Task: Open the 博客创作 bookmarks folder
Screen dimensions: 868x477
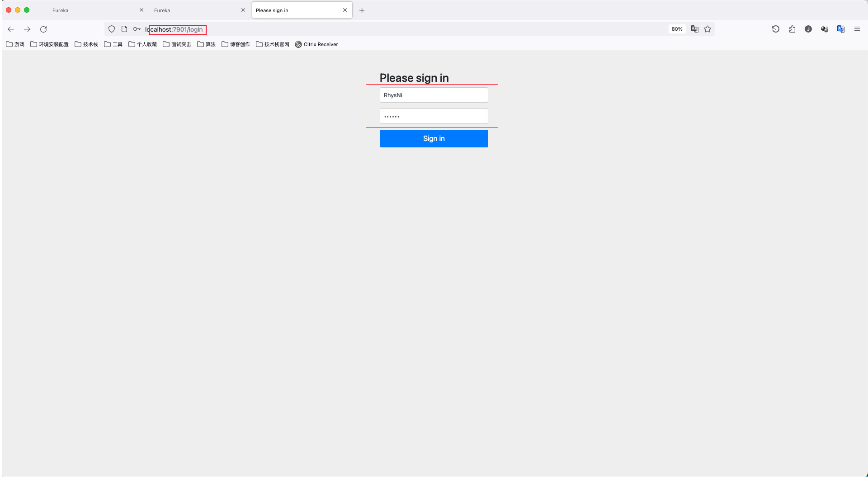Action: (x=236, y=44)
